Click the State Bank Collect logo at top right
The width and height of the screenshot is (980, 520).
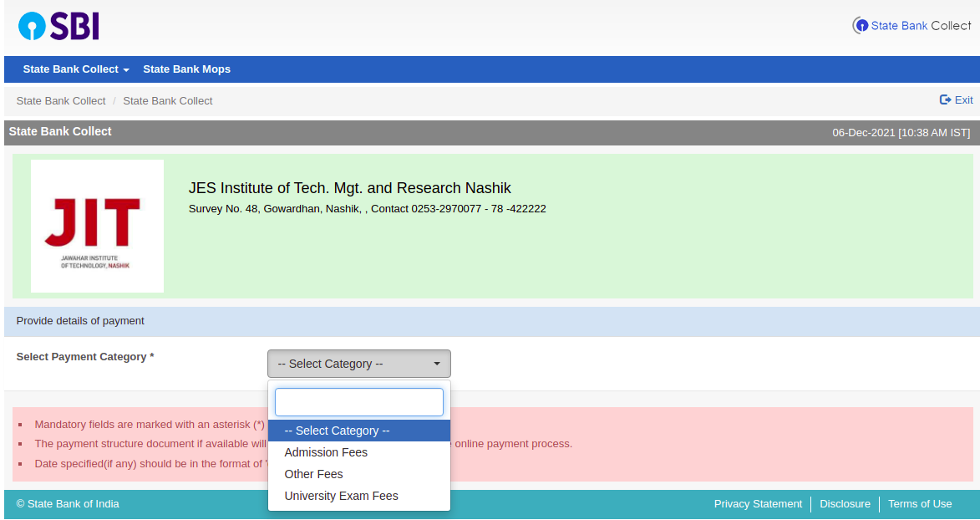pos(911,26)
